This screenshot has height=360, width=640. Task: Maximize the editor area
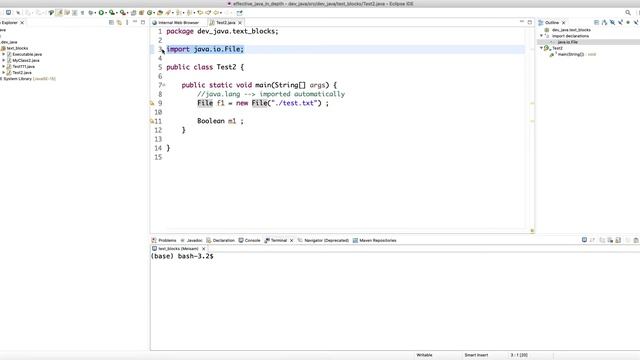click(x=530, y=22)
